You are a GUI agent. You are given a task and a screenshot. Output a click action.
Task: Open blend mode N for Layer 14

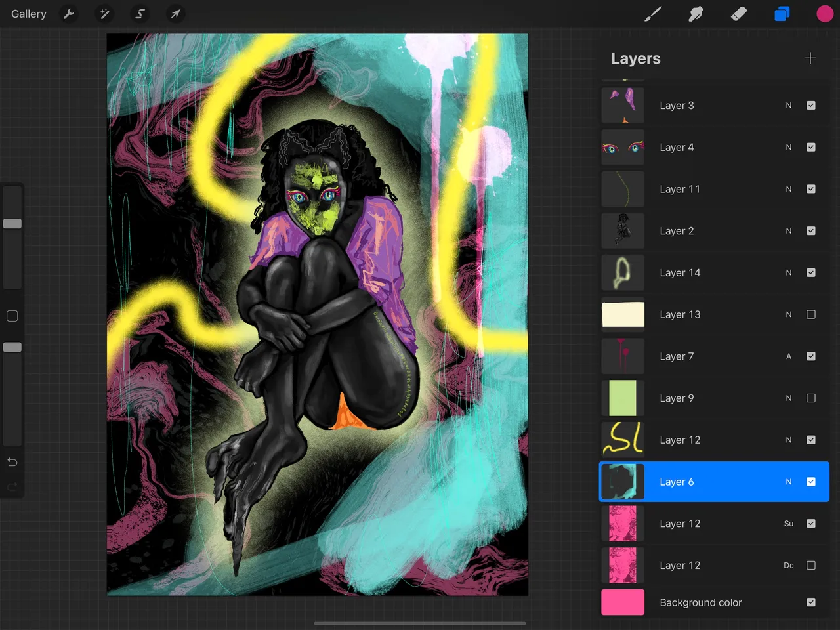click(x=789, y=272)
